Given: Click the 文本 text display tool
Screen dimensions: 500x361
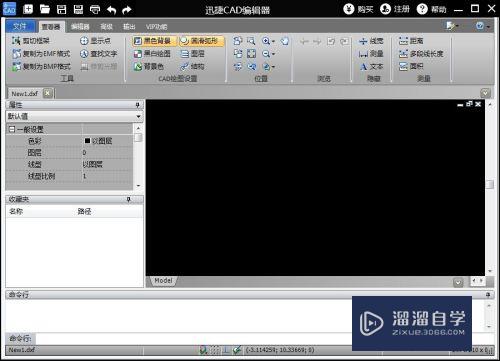Looking at the screenshot, I should click(371, 67).
